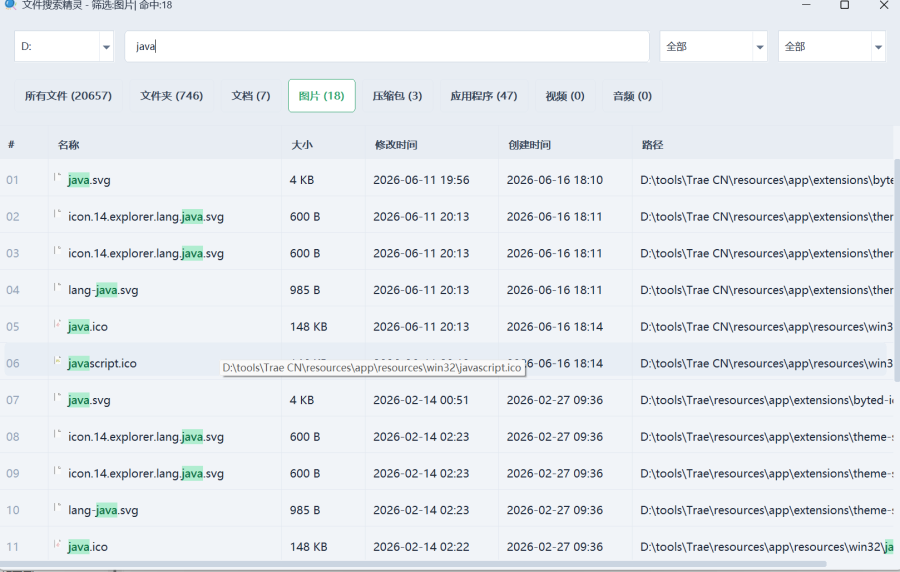
Task: Click 4 KB size in row 07
Action: [x=302, y=400]
